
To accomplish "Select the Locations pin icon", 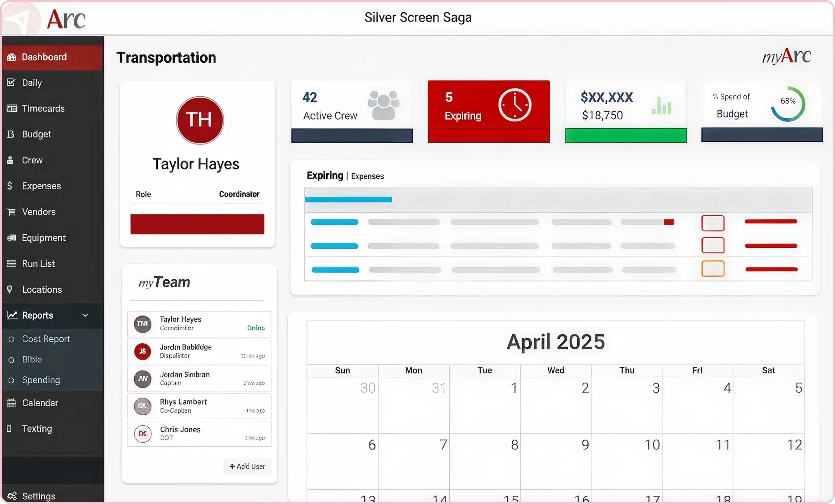I will 9,290.
